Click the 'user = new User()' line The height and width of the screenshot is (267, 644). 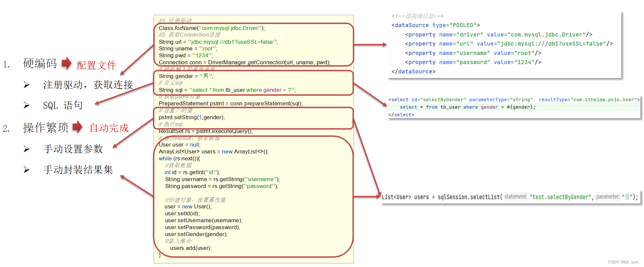188,206
